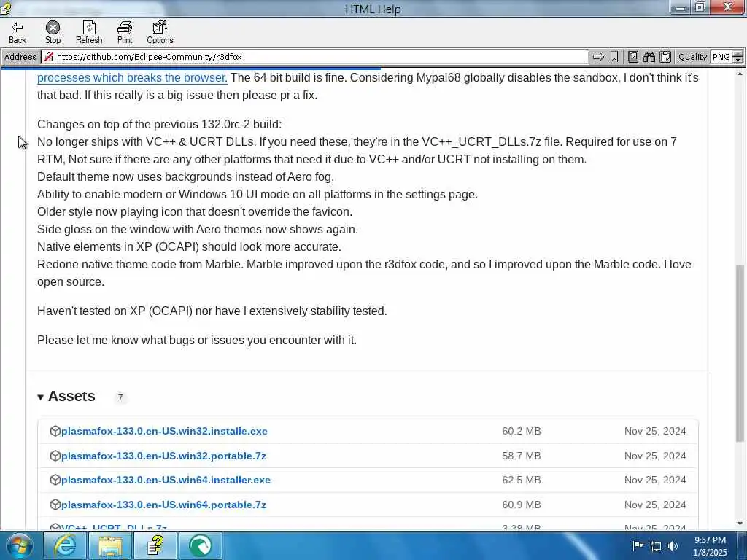Launch Internet Explorer from the taskbar
This screenshot has height=560, width=747.
65,545
